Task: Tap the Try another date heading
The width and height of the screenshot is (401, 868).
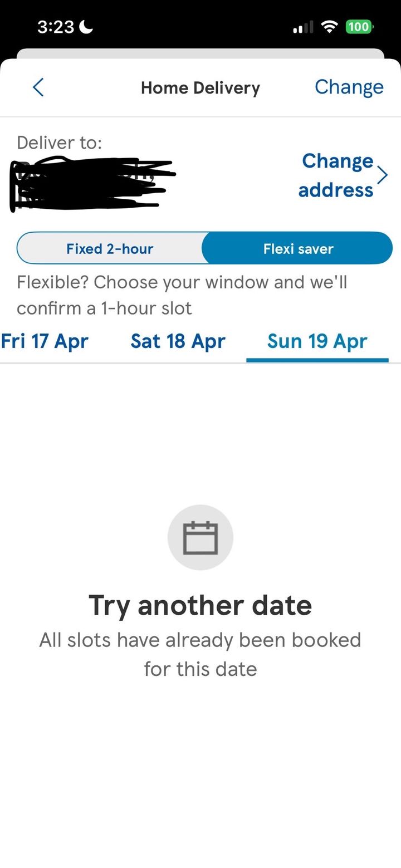Action: 200,605
